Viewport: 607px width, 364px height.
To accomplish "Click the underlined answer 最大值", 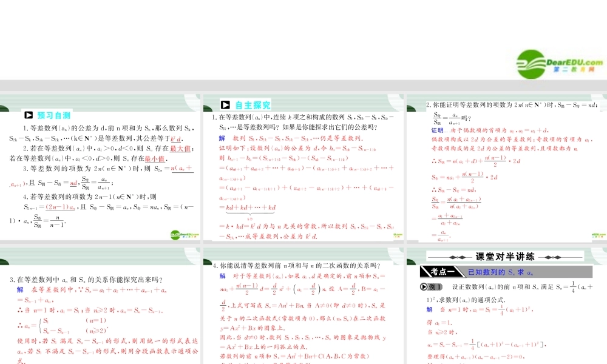I will click(x=180, y=149).
